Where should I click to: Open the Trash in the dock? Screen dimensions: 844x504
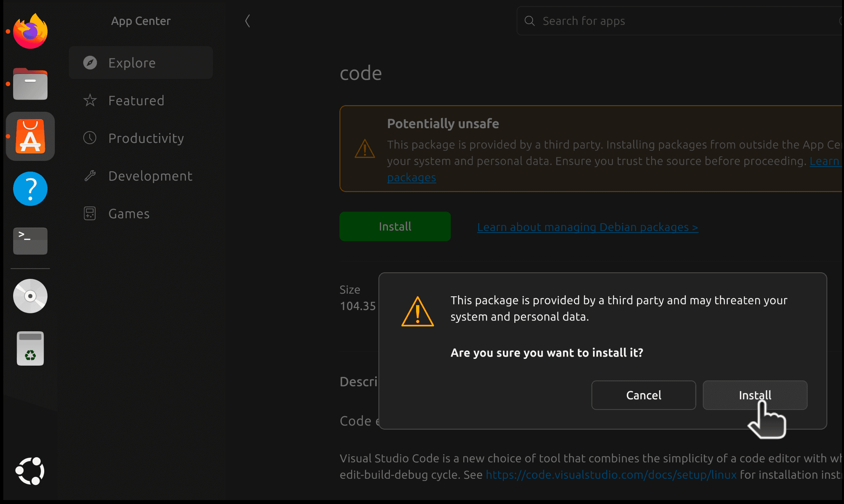coord(30,348)
